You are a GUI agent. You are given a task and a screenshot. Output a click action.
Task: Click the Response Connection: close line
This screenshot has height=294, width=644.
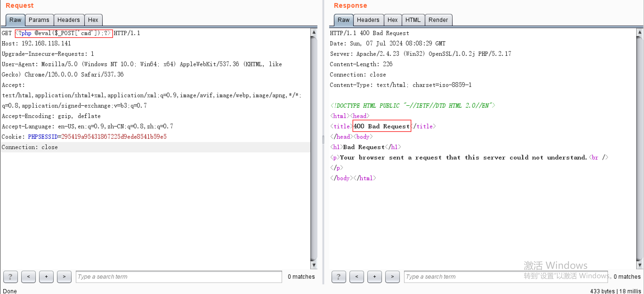click(358, 75)
